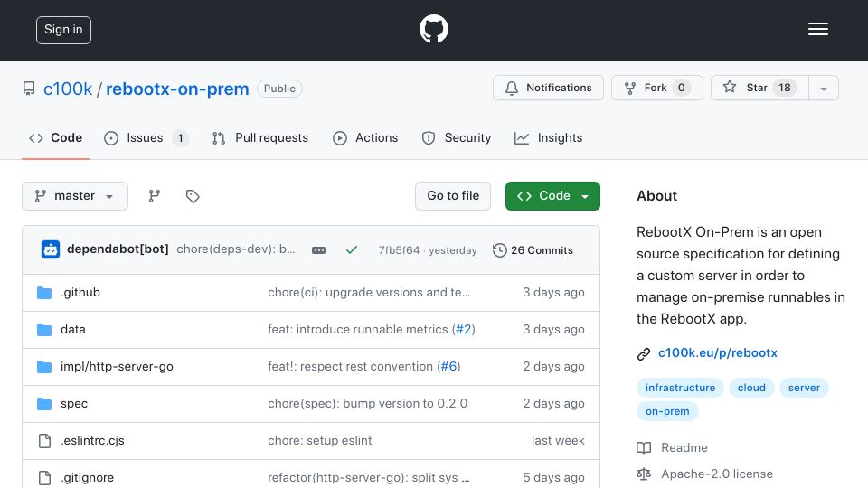Select the infrastructure topic tag
Image resolution: width=868 pixels, height=488 pixels.
point(680,388)
